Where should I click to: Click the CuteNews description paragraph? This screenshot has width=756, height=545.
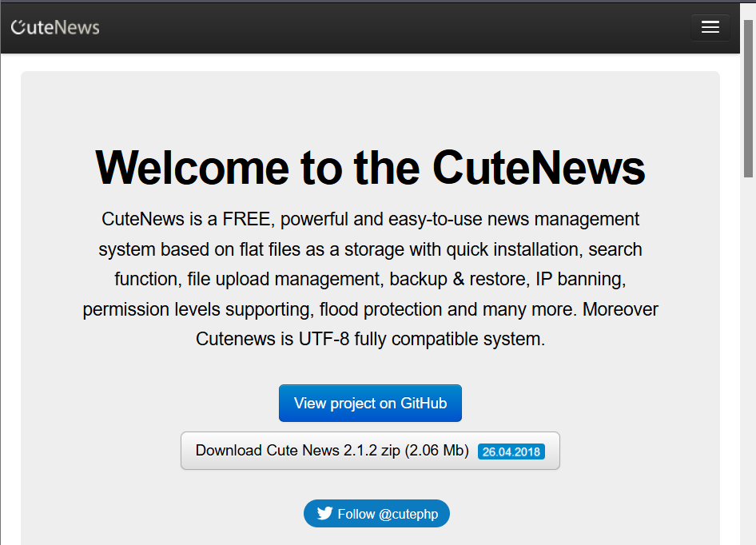(370, 279)
